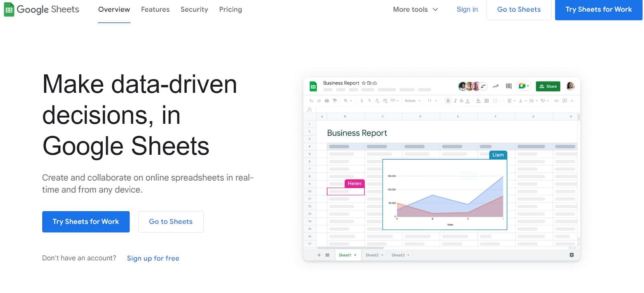Switch to the Sheet2 tab

coord(374,255)
